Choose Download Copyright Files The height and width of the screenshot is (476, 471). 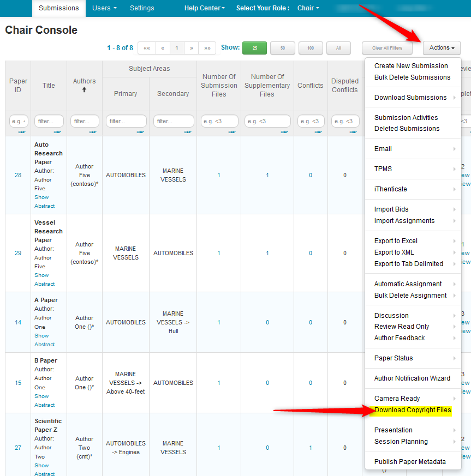[x=413, y=410]
